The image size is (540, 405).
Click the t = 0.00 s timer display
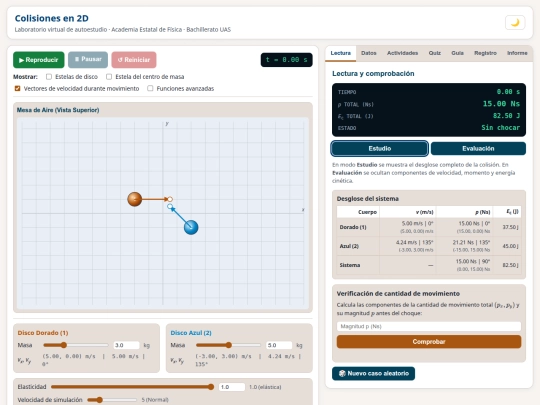point(287,60)
